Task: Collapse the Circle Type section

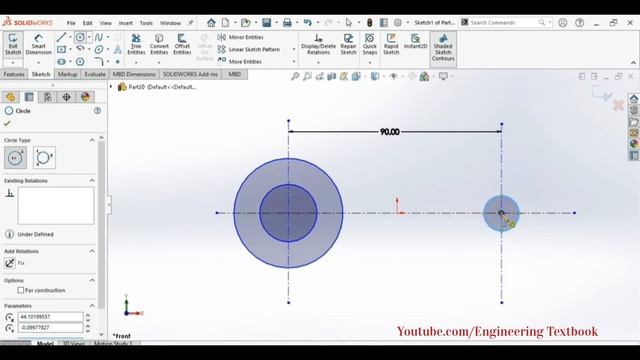Action: (x=92, y=140)
